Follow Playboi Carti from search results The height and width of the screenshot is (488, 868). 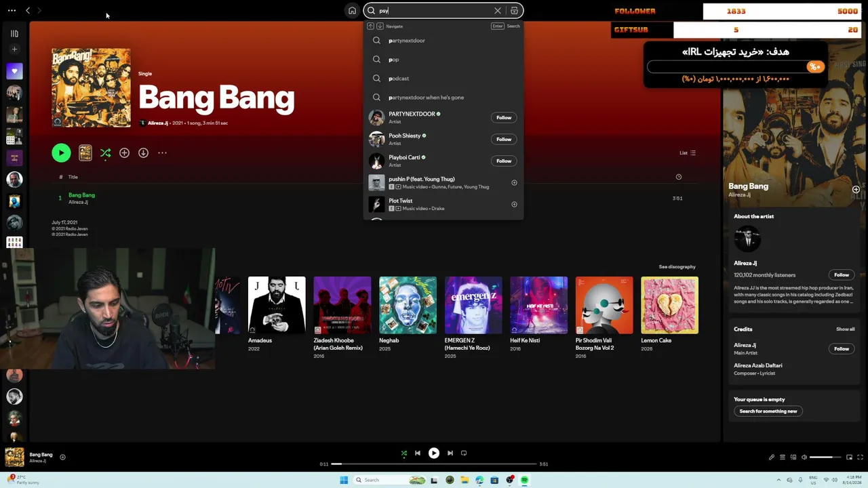click(x=504, y=161)
